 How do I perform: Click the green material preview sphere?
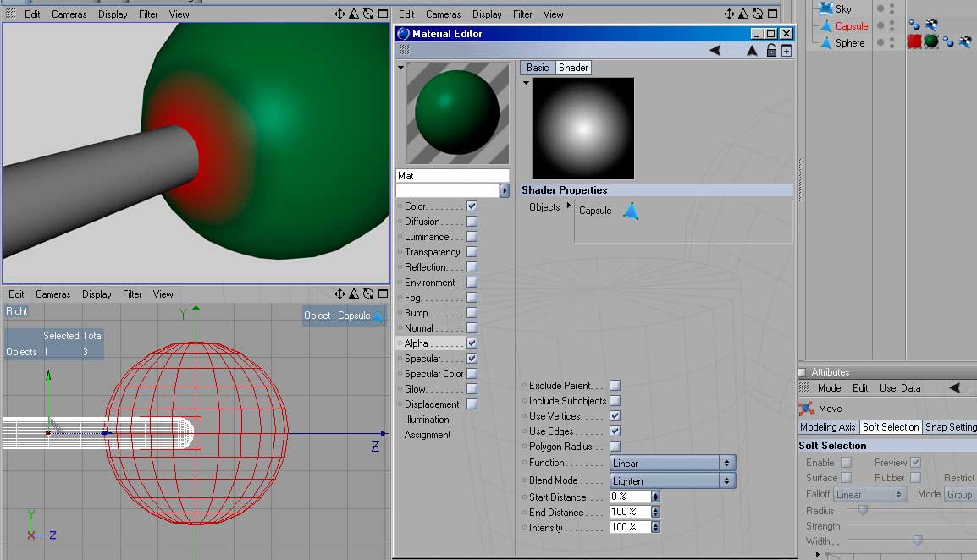(457, 113)
